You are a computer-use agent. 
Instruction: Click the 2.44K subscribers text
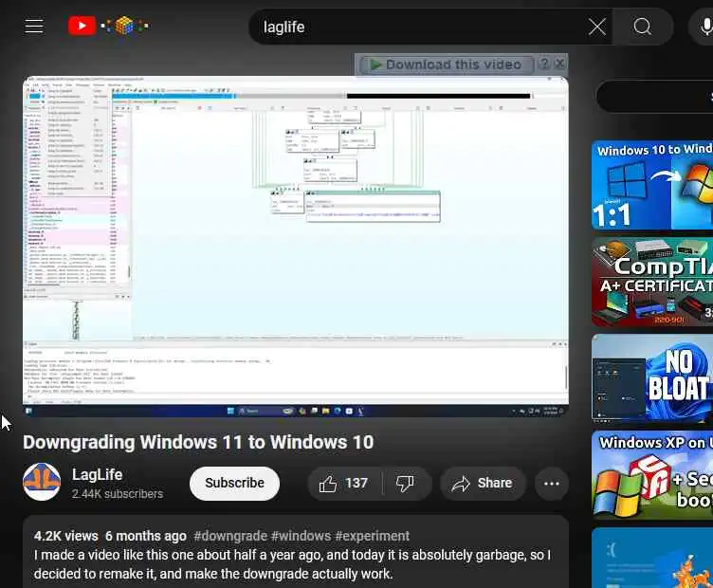118,494
